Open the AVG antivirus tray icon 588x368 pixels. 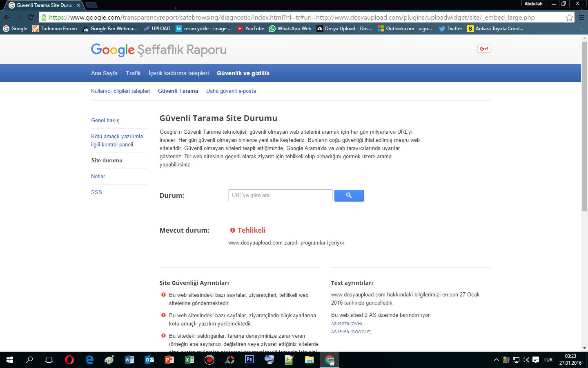[x=506, y=360]
